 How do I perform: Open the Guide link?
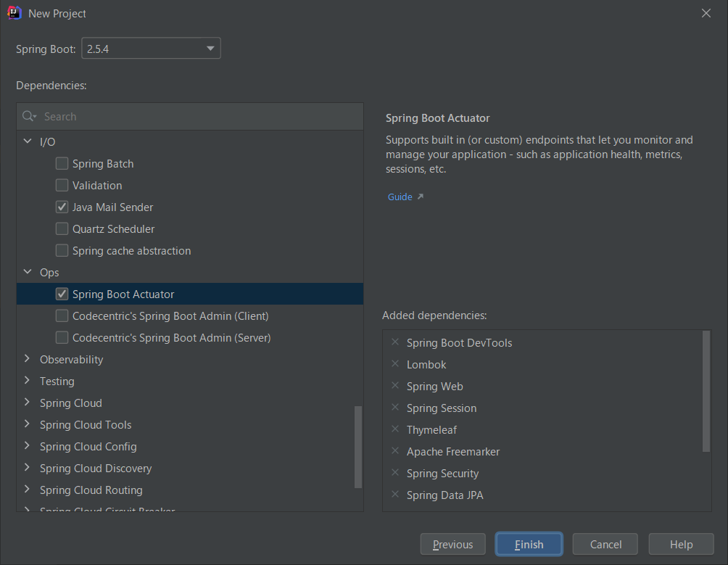[400, 197]
